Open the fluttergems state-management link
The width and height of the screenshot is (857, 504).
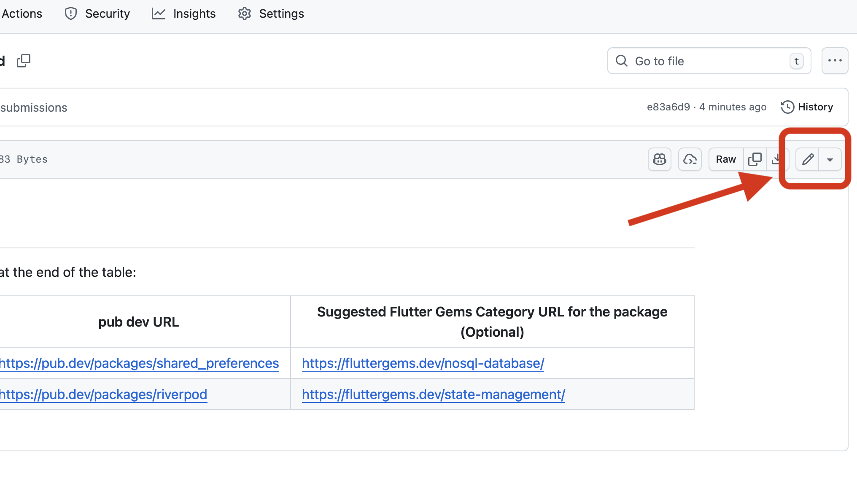point(434,394)
